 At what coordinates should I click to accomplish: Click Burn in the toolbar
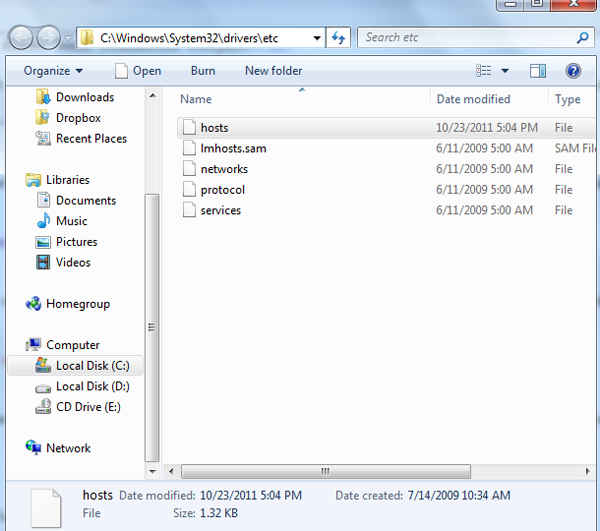[x=203, y=71]
